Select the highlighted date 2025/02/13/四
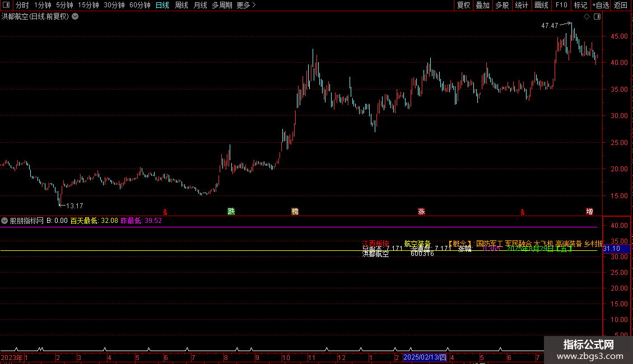The width and height of the screenshot is (633, 364). click(425, 357)
